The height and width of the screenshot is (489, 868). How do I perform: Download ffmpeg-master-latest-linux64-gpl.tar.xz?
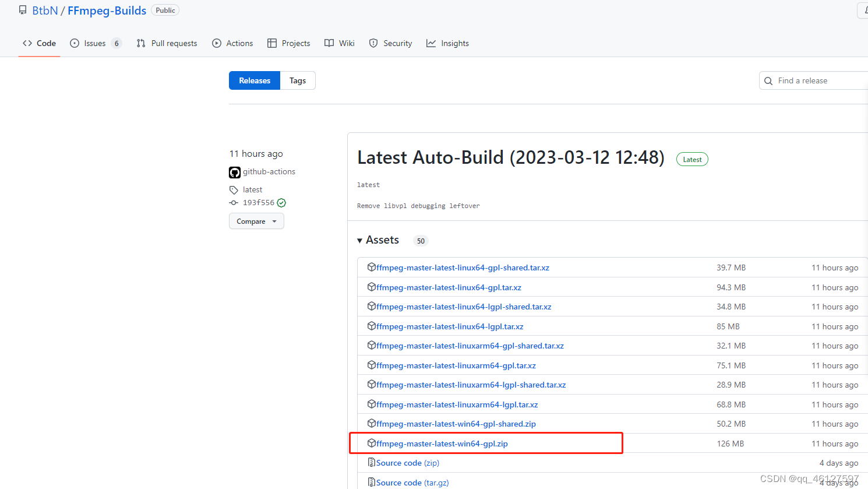click(449, 287)
